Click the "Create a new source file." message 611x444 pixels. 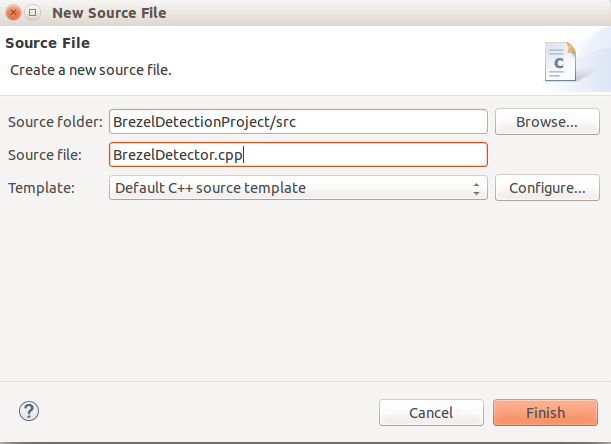(x=91, y=70)
